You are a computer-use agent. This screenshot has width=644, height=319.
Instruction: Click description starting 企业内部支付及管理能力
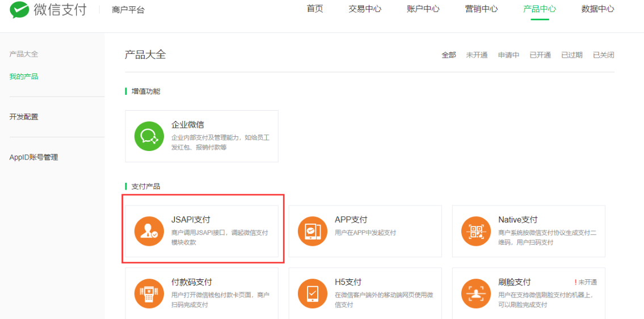pos(220,142)
